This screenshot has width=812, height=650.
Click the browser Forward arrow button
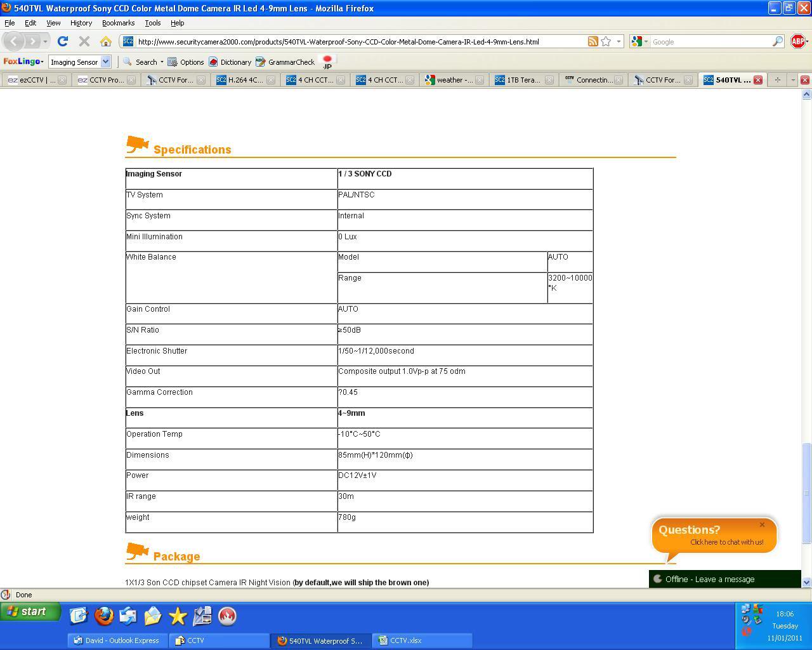coord(32,41)
